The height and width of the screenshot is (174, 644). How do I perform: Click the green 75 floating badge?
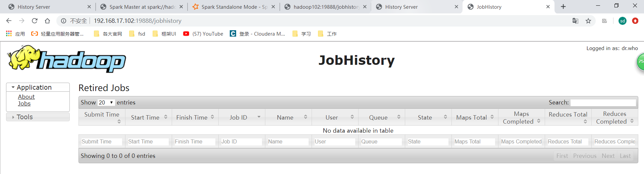pos(640,62)
